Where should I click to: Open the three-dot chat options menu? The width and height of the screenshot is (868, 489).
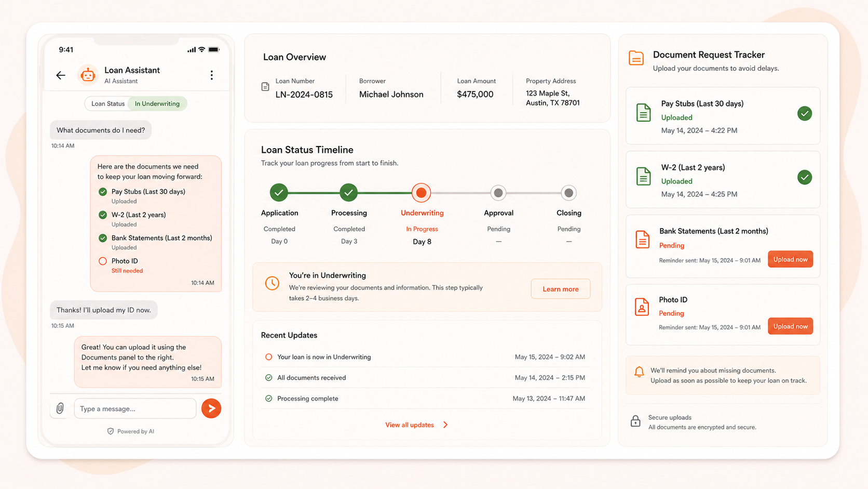pos(211,75)
